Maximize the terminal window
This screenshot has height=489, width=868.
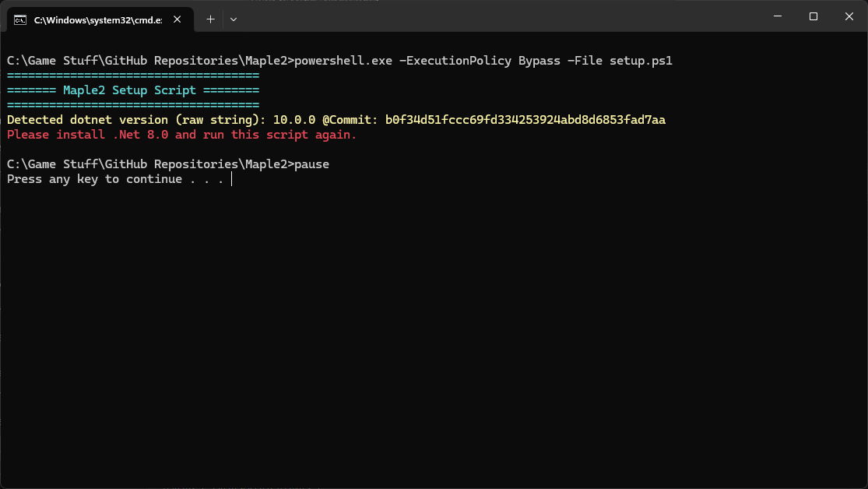pyautogui.click(x=813, y=16)
